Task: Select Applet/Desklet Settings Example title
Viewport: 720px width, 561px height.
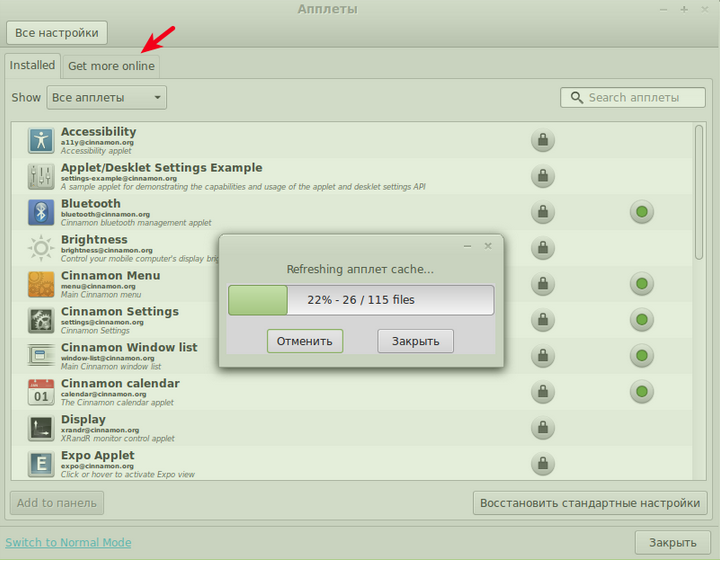Action: (x=162, y=168)
